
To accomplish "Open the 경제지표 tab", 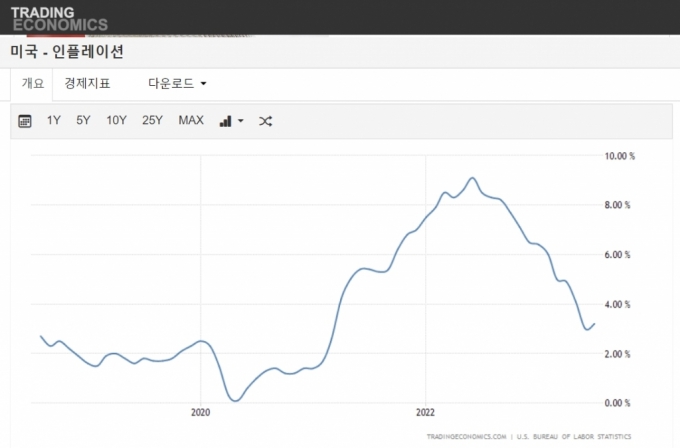I will point(87,83).
